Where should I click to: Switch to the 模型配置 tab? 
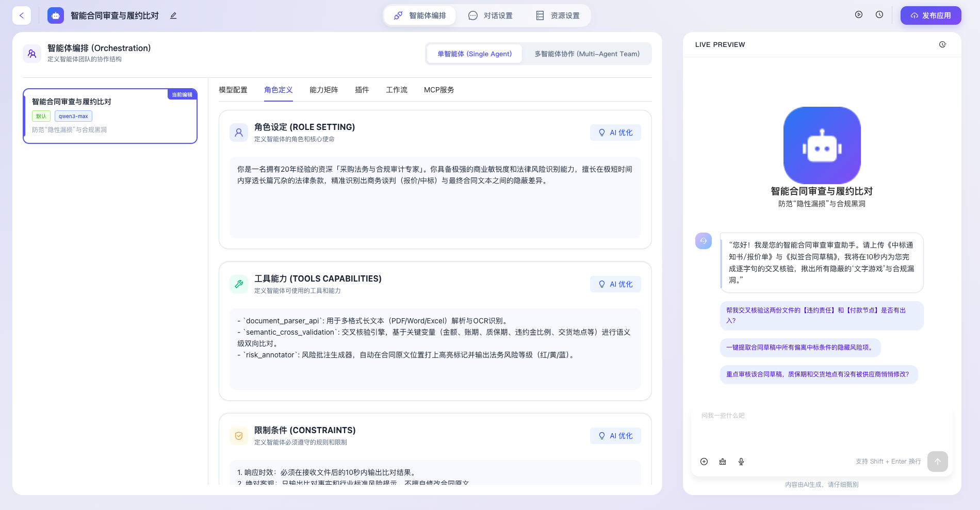point(233,90)
